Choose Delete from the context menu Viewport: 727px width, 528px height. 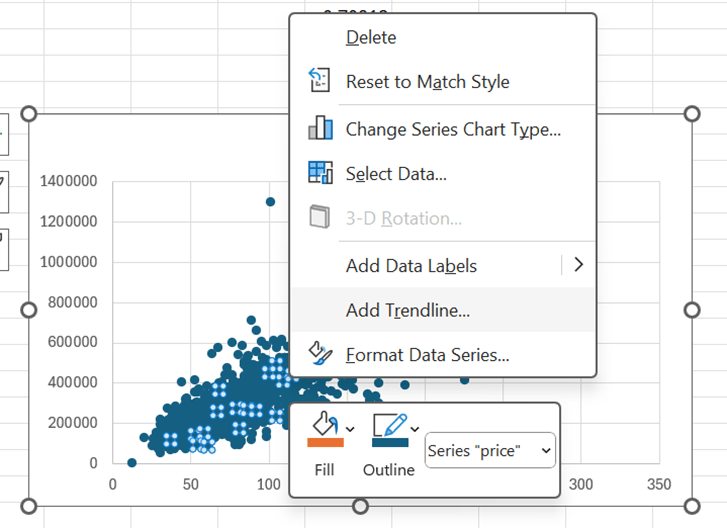(x=371, y=37)
